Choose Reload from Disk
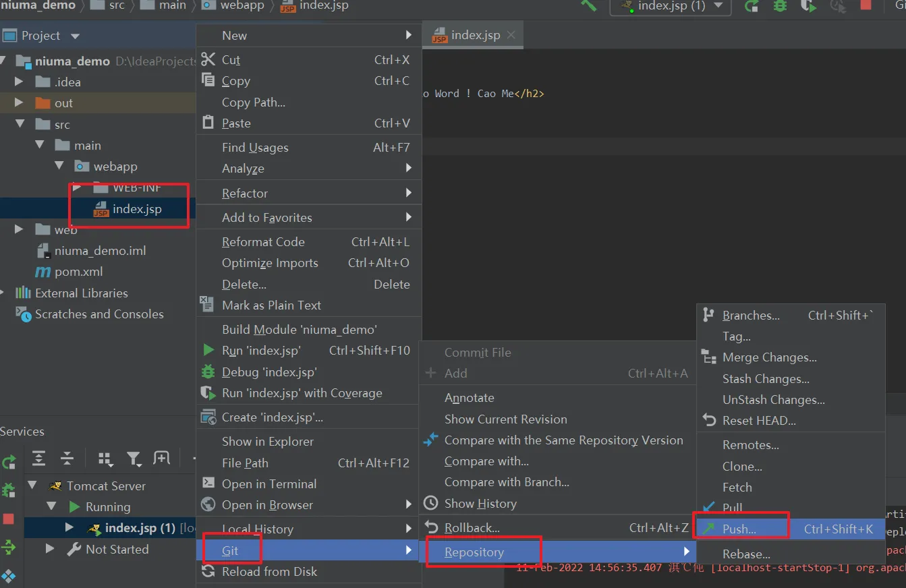 [x=308, y=571]
